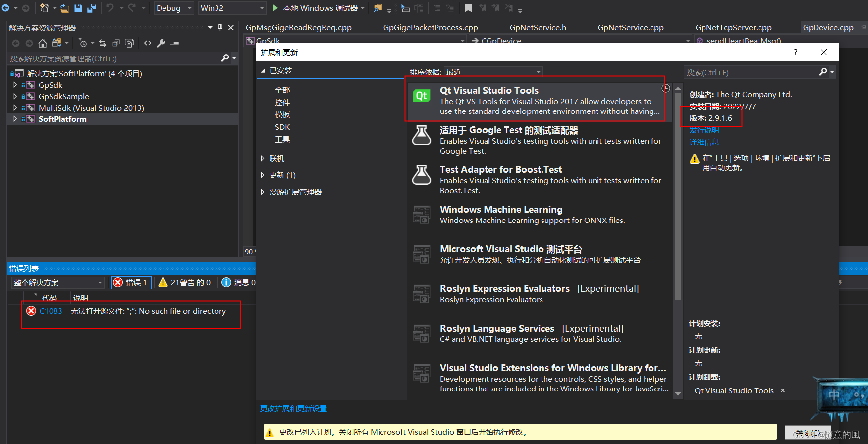Select the Templates category under Installed

point(282,114)
